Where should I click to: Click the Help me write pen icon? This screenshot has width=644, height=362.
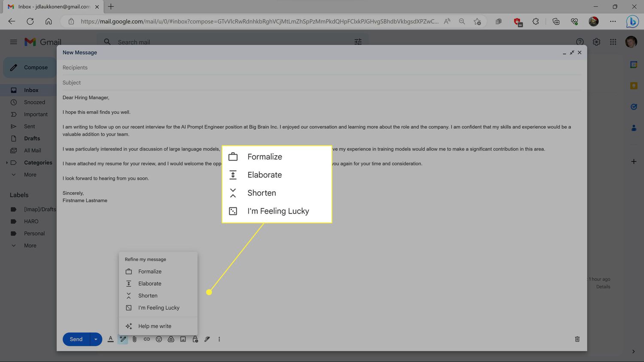coord(123,339)
